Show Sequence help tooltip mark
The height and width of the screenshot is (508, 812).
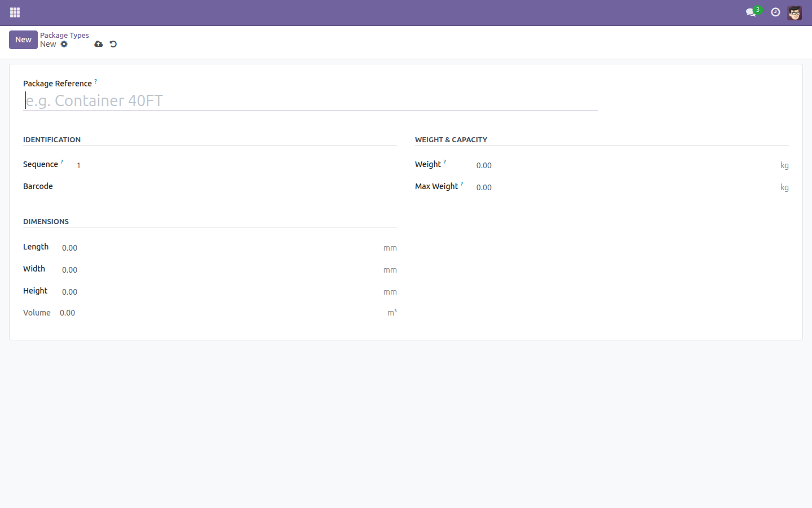coord(62,162)
